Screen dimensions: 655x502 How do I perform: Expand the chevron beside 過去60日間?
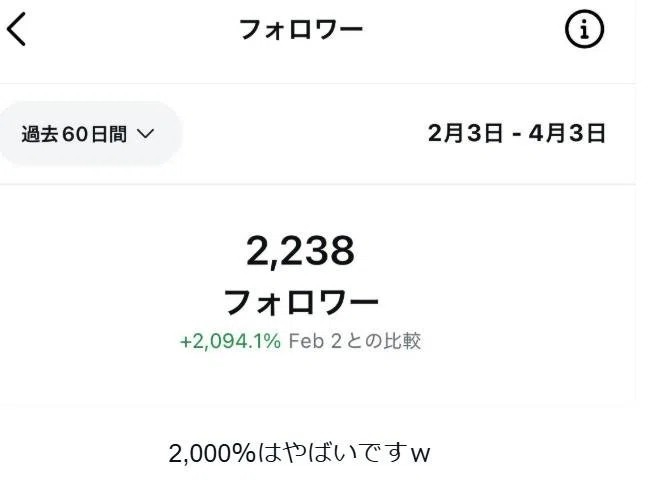click(x=144, y=134)
